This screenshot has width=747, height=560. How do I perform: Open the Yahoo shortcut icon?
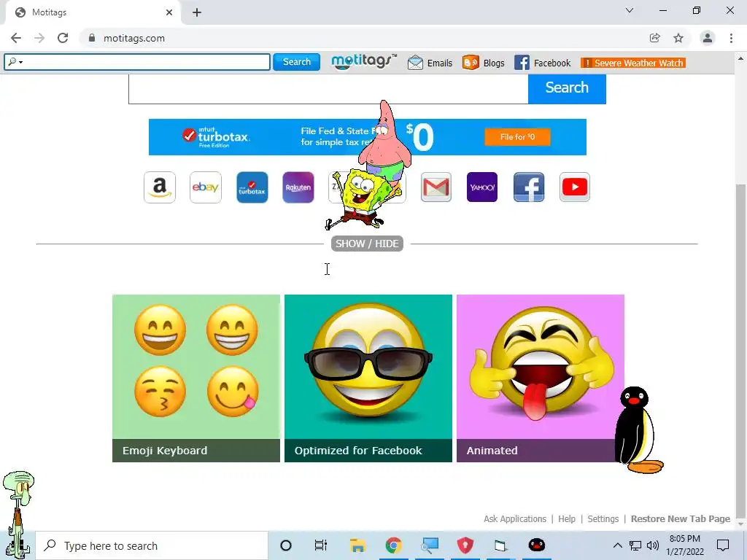[482, 187]
